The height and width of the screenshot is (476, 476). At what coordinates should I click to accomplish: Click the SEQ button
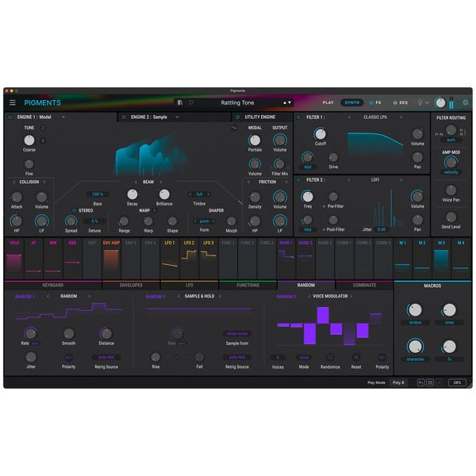[400, 102]
